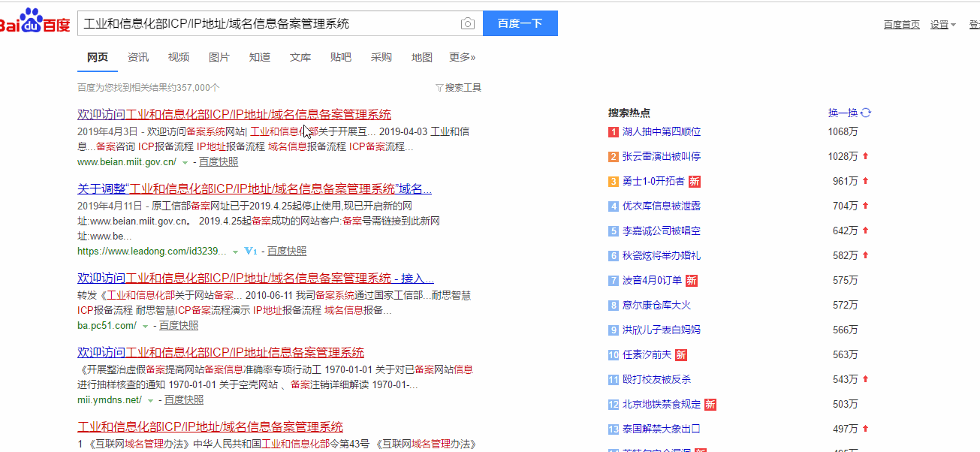Switch to the 文库 tab
The height and width of the screenshot is (452, 980).
(x=300, y=57)
